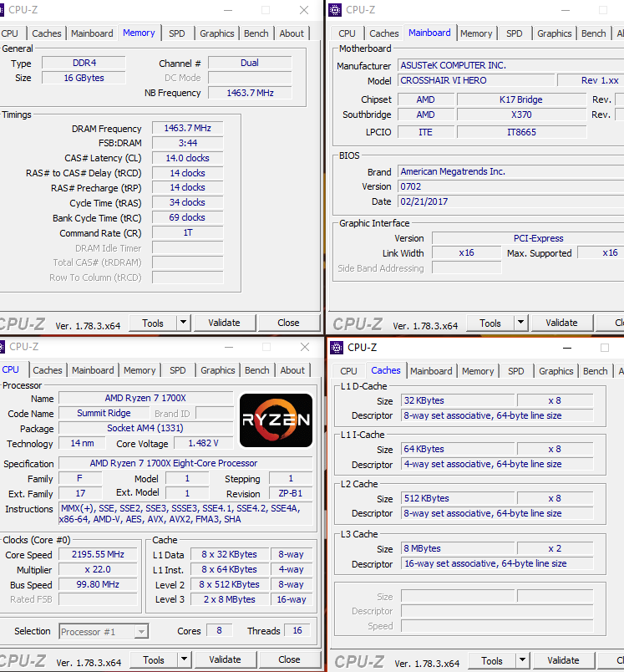Click the CAS# Latency 14.0 clocks value

click(188, 158)
